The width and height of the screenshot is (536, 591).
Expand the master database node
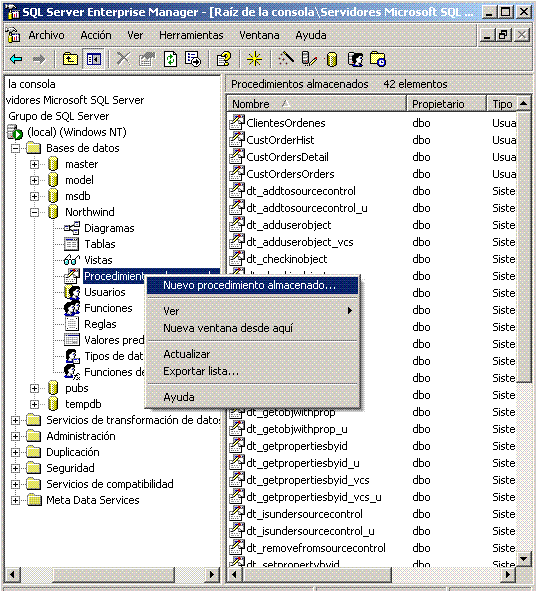34,164
